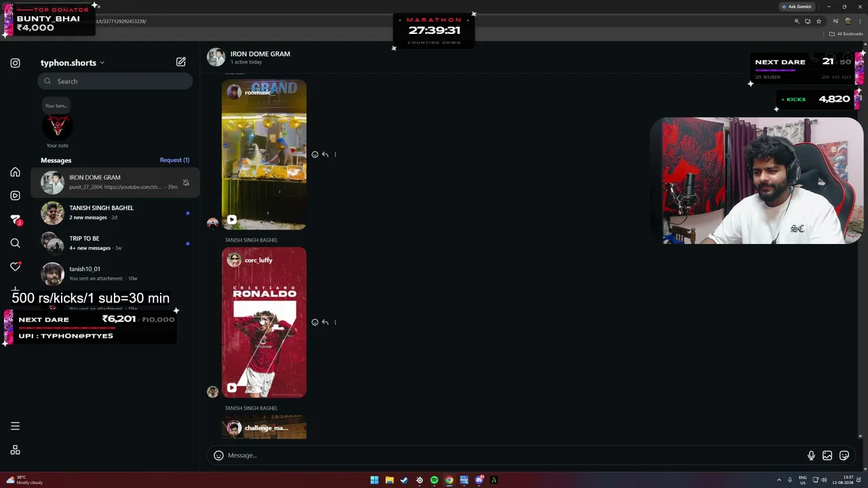React with emoji to the ronmusic reel
Screen dimensions: 868x488
pos(315,155)
